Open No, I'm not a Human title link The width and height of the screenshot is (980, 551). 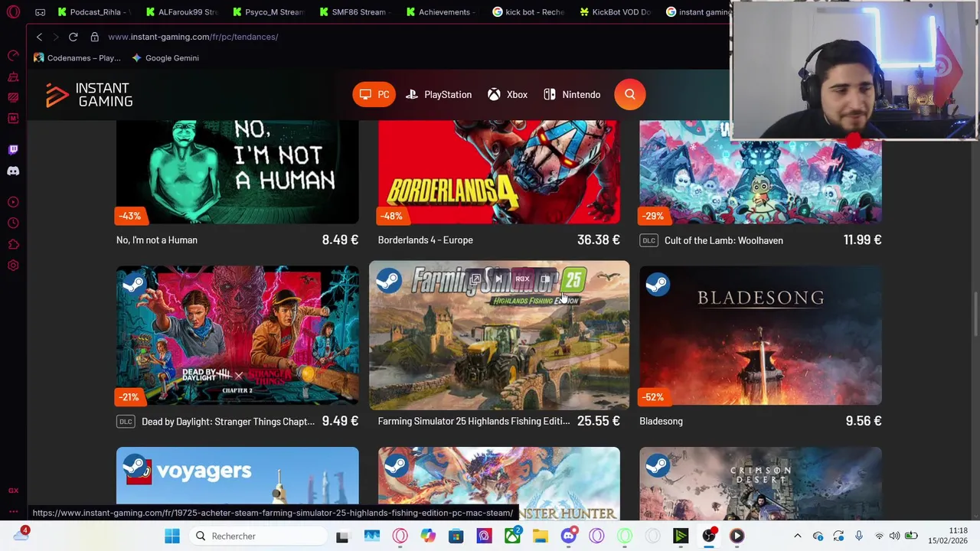[x=157, y=240]
